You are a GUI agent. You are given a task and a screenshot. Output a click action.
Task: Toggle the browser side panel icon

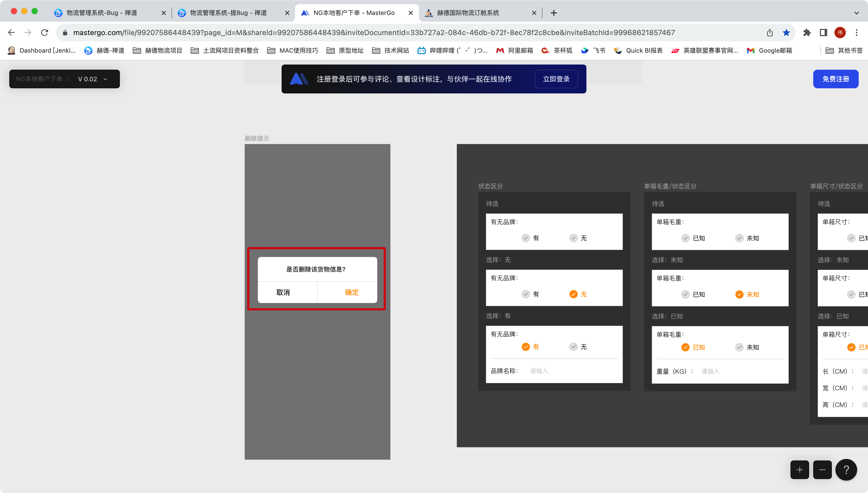tap(823, 33)
